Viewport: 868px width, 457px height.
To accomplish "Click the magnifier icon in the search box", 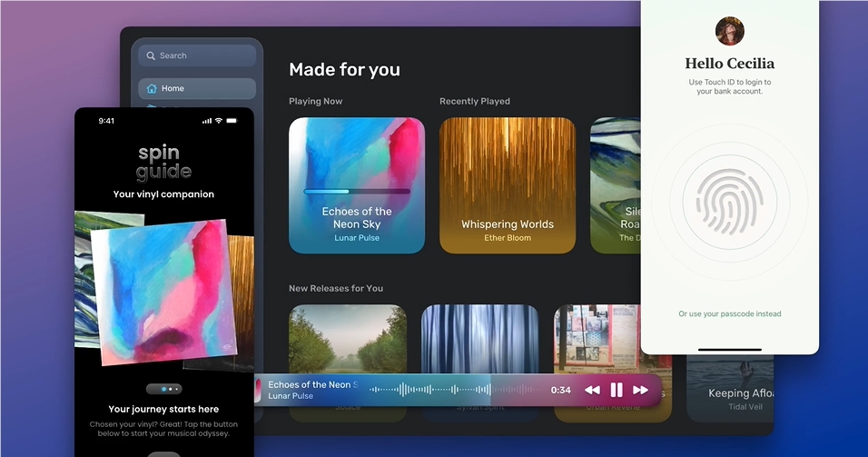I will (x=151, y=55).
